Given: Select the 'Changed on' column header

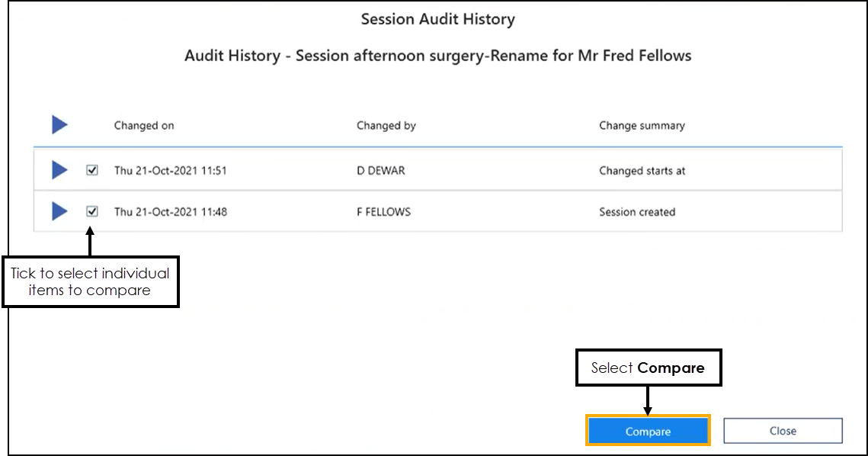Looking at the screenshot, I should tap(144, 126).
